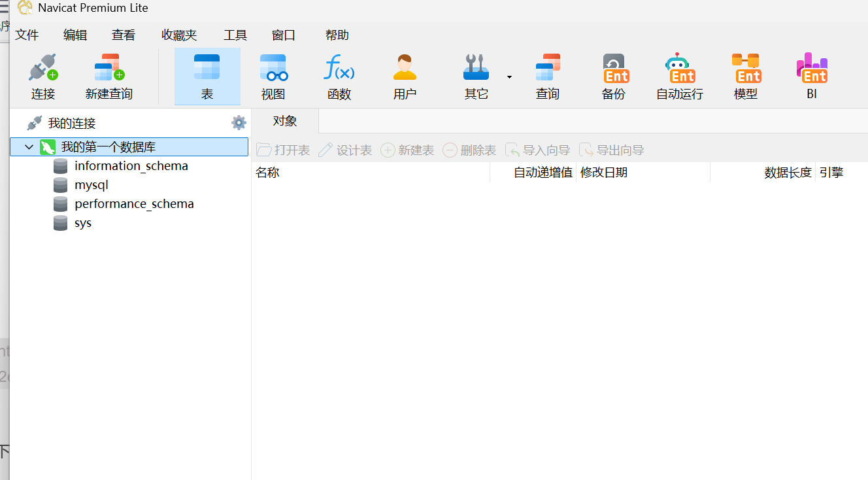Screen dimensions: 868x480
Task: Open the 用户 (Users) manager
Action: click(404, 75)
